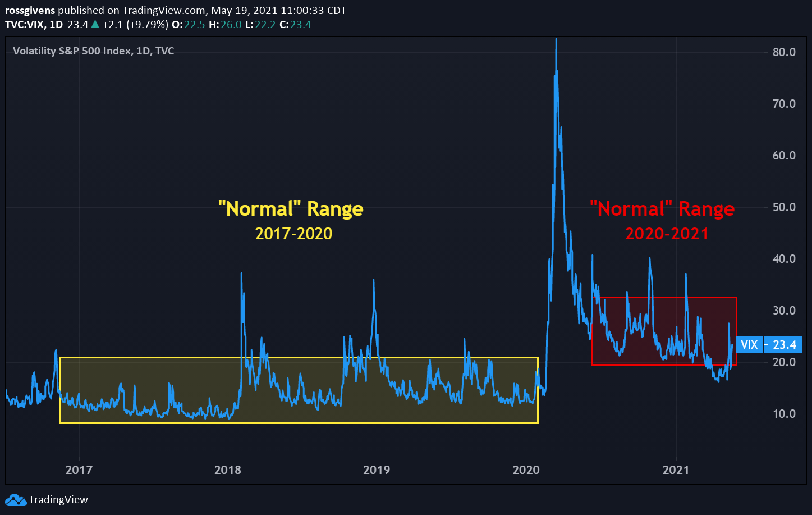The image size is (812, 515).
Task: Click the +2.1 (+9.79%) change value
Action: point(135,24)
